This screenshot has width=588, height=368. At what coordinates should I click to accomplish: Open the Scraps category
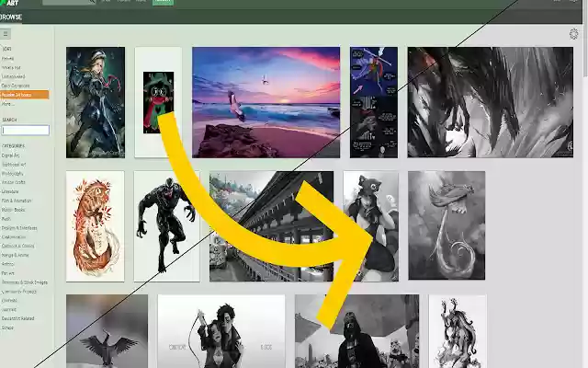coord(7,328)
